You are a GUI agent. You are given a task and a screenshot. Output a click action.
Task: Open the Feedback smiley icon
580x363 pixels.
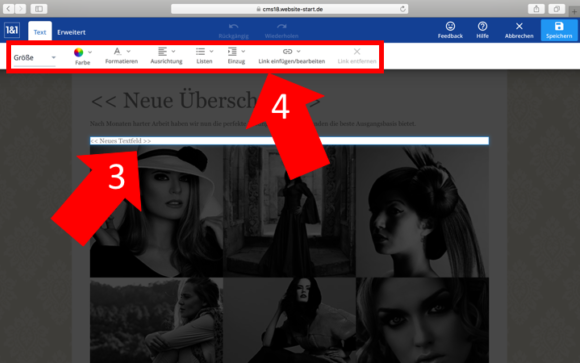(450, 26)
